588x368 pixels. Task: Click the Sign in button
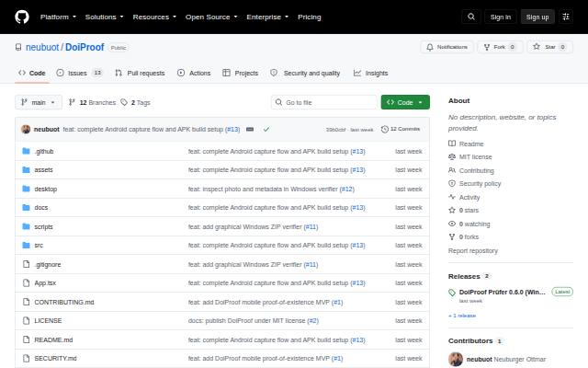click(500, 17)
